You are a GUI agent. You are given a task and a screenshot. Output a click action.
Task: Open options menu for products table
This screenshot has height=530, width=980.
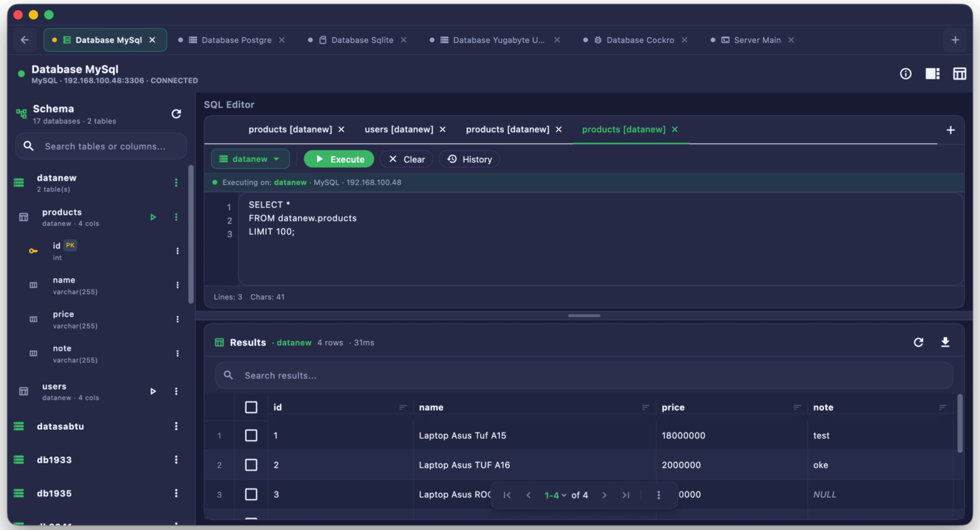pos(176,217)
